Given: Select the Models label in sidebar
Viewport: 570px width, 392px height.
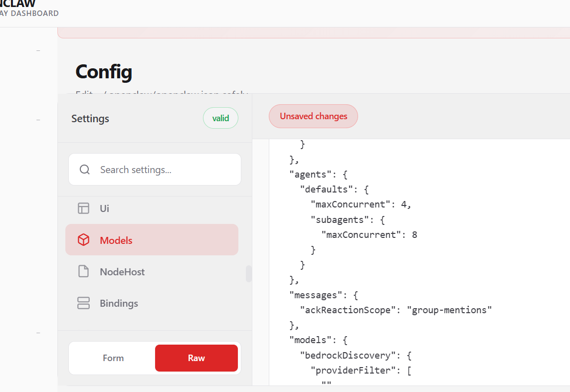Looking at the screenshot, I should pyautogui.click(x=116, y=240).
